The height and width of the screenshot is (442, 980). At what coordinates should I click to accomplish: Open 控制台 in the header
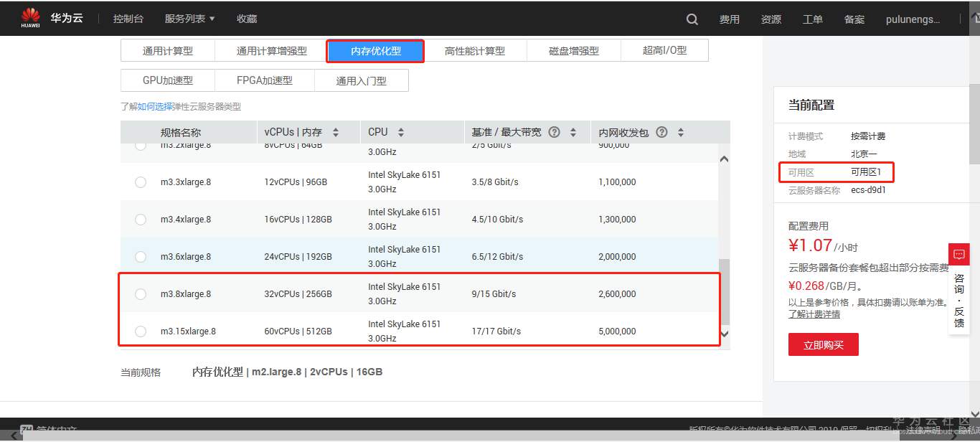click(128, 19)
